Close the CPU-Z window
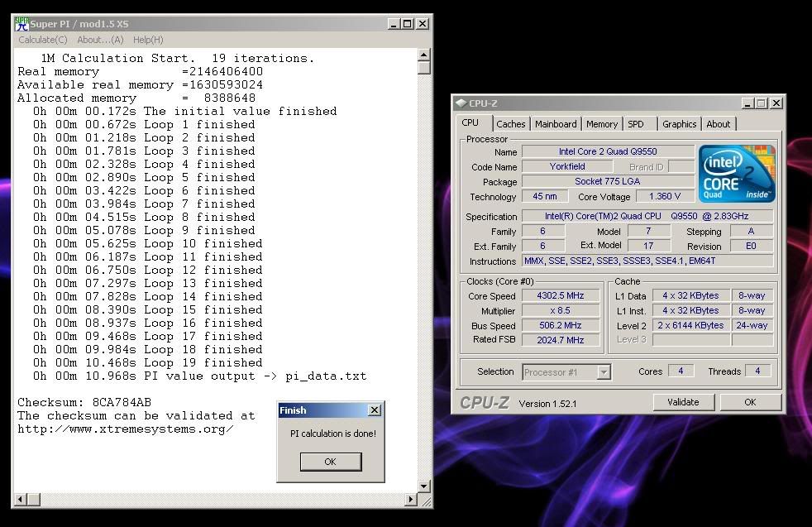Viewport: 812px width, 527px height. 776,103
